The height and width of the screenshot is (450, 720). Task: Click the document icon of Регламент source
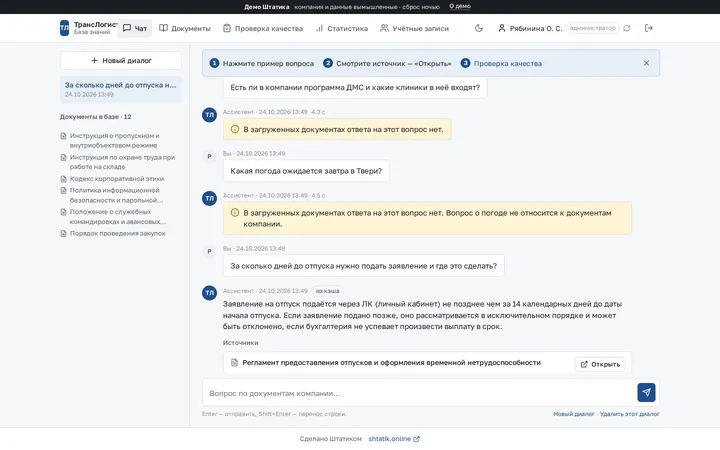234,363
